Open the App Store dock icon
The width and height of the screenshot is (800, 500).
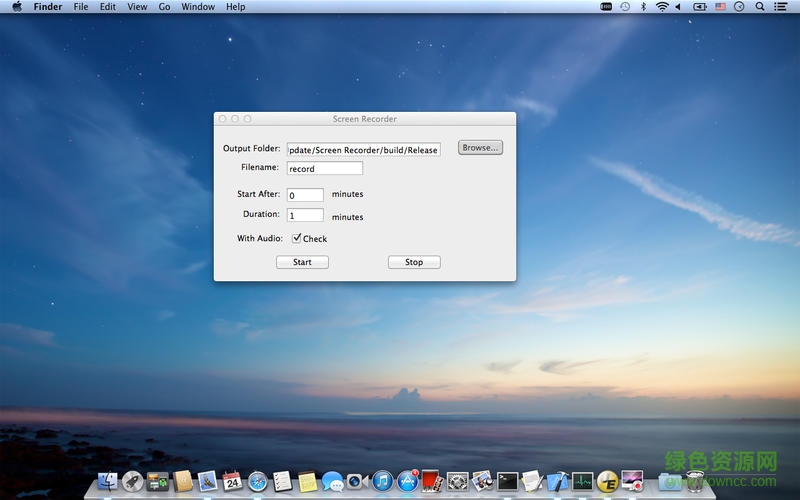click(x=408, y=482)
